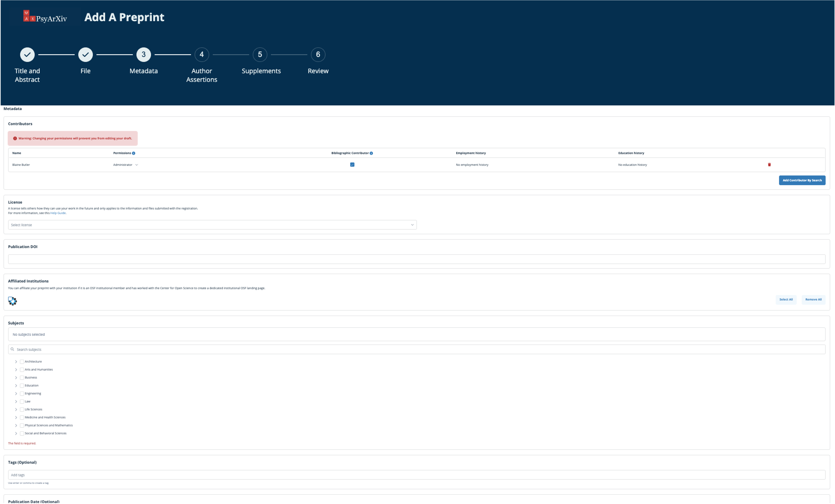Image resolution: width=835 pixels, height=504 pixels.
Task: Click the PsyArXiv logo
Action: tap(45, 17)
